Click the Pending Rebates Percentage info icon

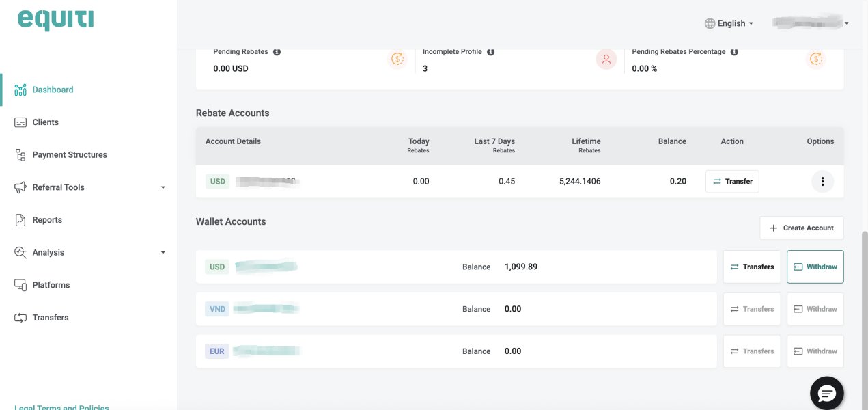(x=734, y=52)
